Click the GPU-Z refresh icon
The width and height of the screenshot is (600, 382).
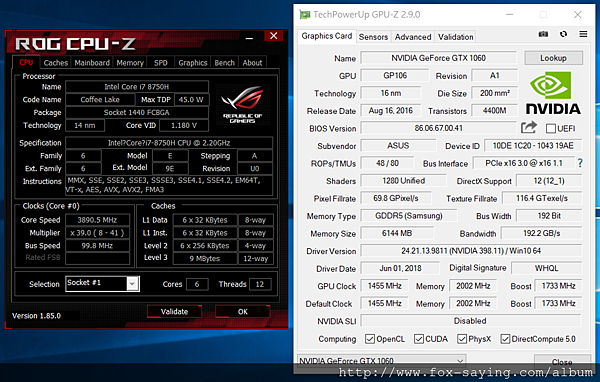(563, 34)
